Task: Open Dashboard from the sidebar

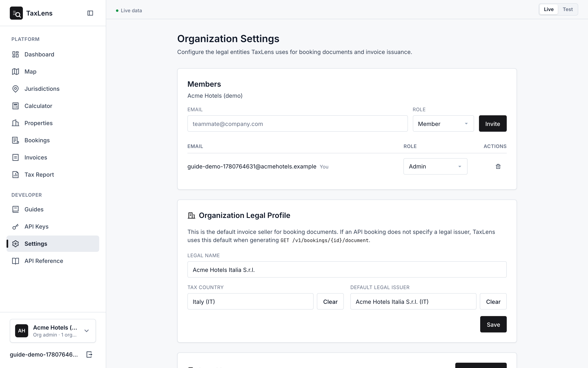Action: click(53, 54)
